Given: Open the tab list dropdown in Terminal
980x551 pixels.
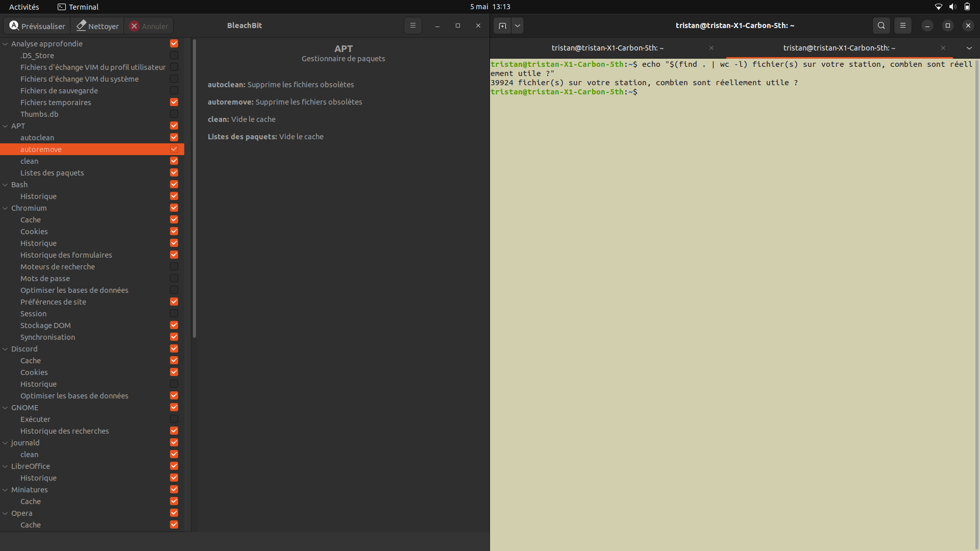Looking at the screenshot, I should coord(969,48).
